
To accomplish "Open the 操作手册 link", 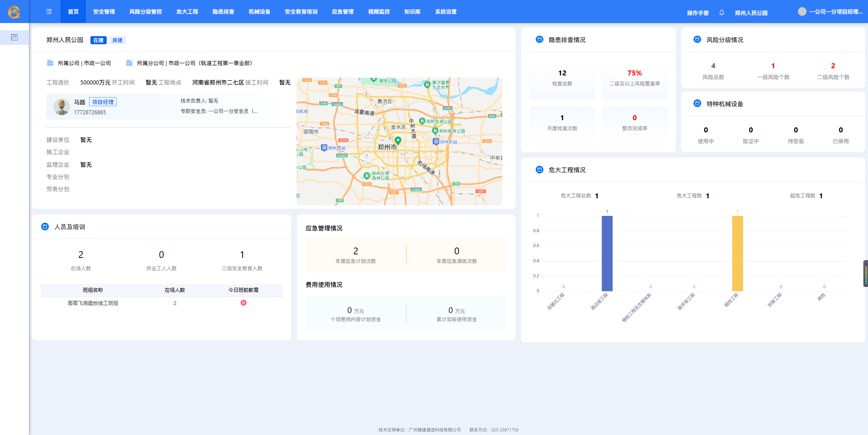I will (698, 13).
